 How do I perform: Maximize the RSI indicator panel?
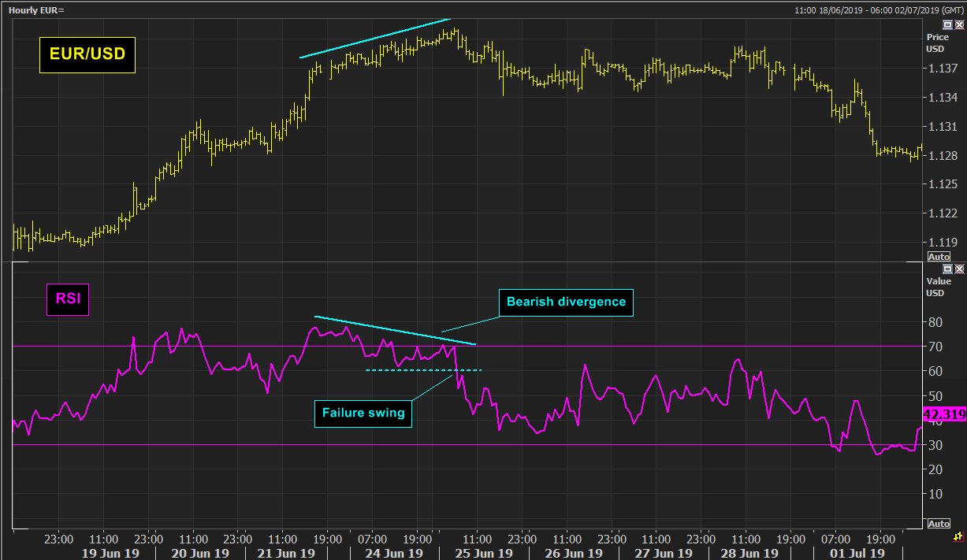(947, 269)
